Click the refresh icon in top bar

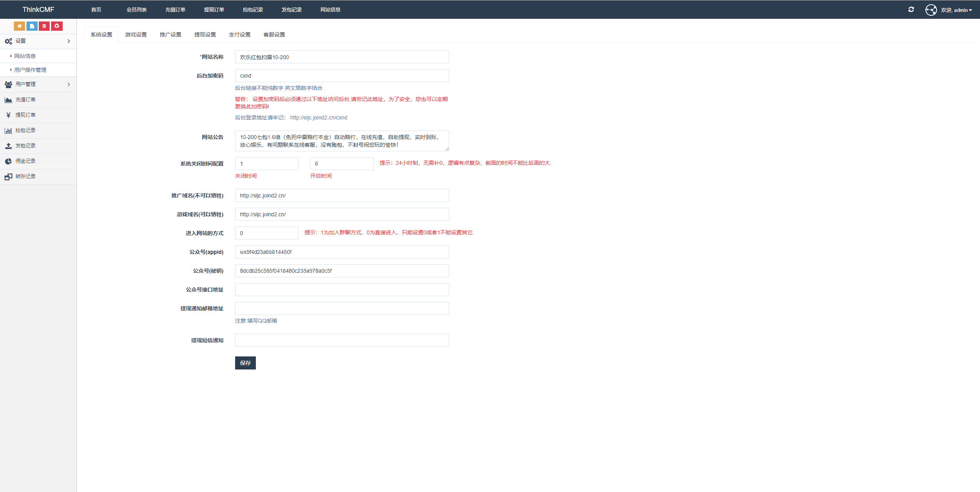click(911, 10)
